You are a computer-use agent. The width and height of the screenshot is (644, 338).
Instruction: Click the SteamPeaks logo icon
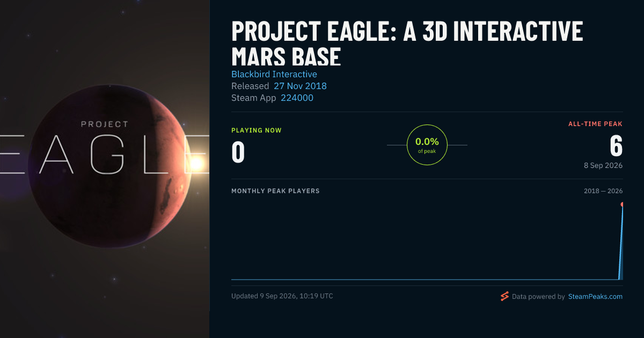point(504,296)
